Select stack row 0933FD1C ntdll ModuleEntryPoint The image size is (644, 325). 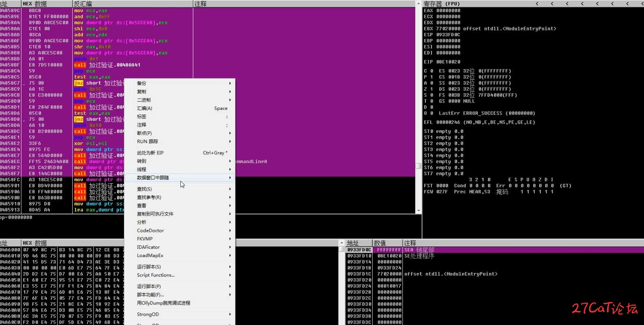tap(494, 274)
